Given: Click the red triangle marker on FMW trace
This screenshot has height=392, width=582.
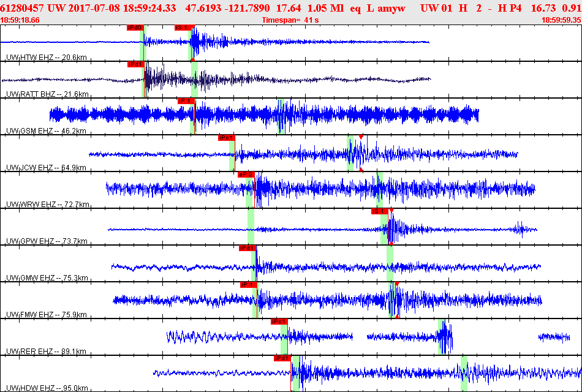Looking at the screenshot, I should (x=397, y=284).
